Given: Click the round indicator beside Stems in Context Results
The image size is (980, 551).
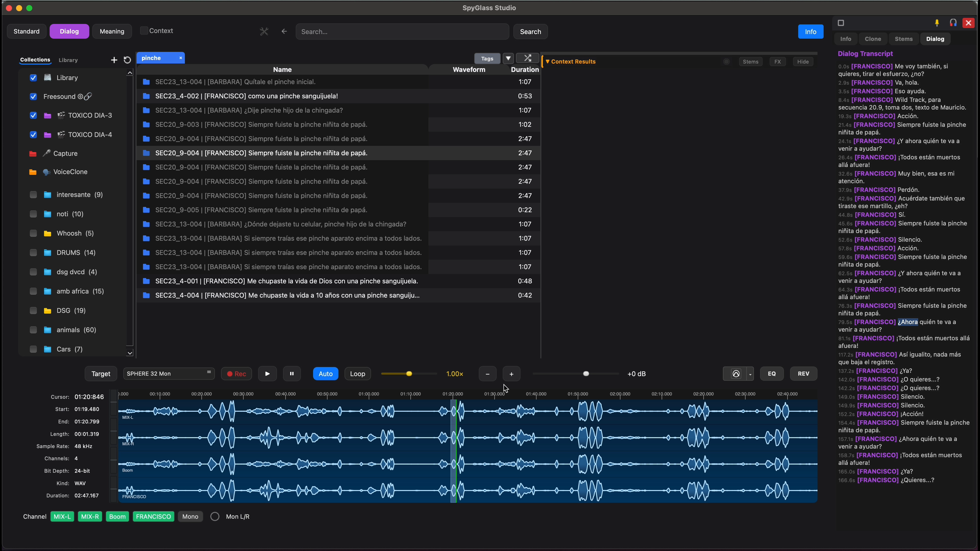Looking at the screenshot, I should click(x=726, y=61).
